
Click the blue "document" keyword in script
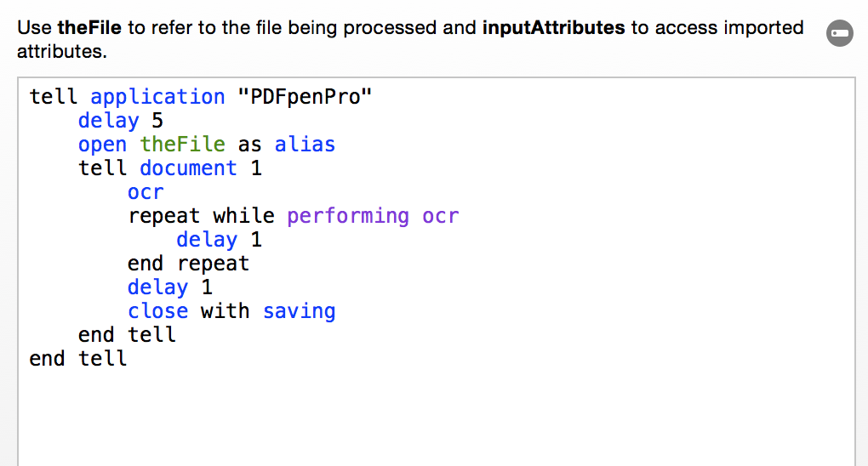[188, 168]
